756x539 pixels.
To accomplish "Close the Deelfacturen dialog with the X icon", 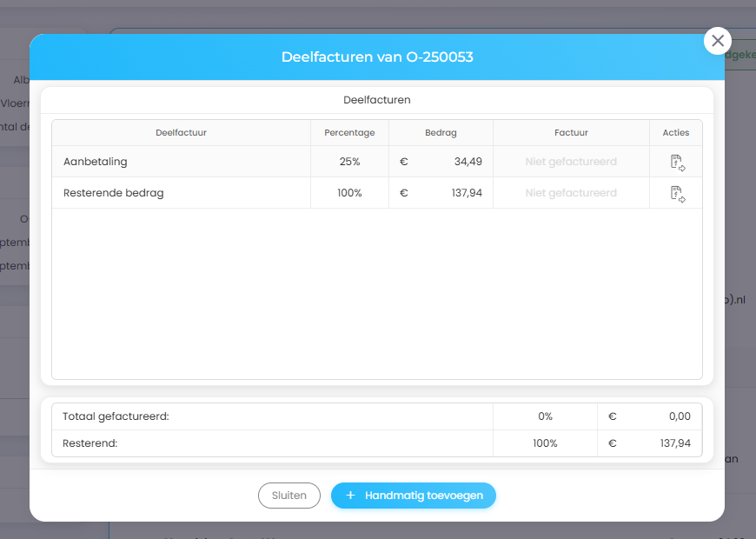I will pyautogui.click(x=717, y=41).
